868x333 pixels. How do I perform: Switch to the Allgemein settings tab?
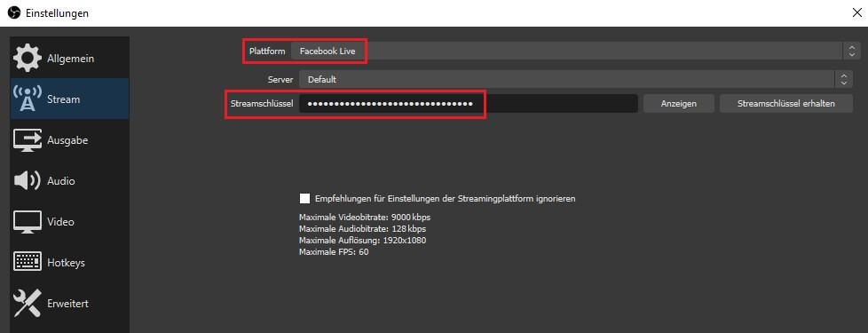tap(70, 59)
